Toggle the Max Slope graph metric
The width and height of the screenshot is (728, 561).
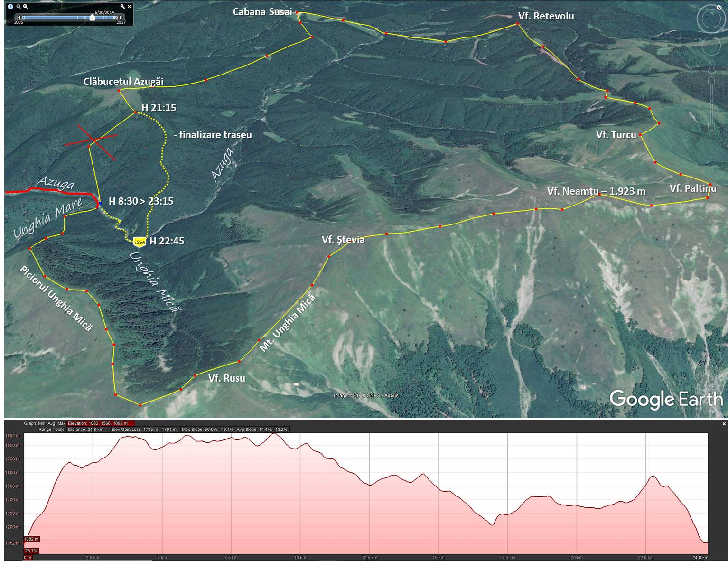pos(207,430)
